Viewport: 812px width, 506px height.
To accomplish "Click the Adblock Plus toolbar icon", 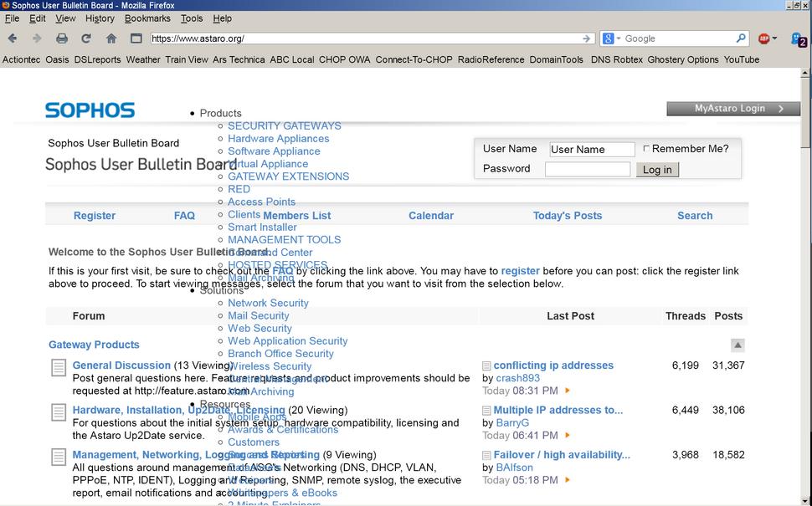I will (x=763, y=38).
